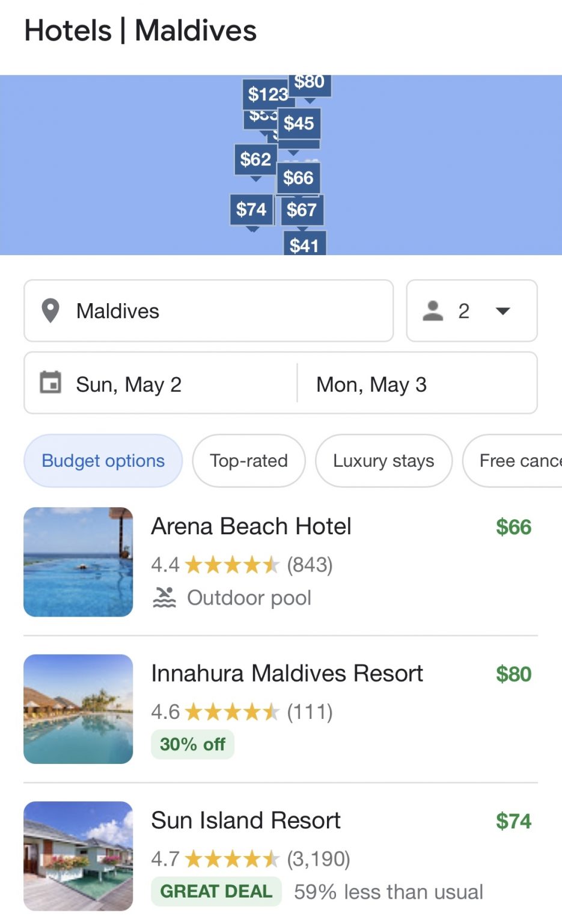562x924 pixels.
Task: Tap the $74 map price marker
Action: click(251, 209)
